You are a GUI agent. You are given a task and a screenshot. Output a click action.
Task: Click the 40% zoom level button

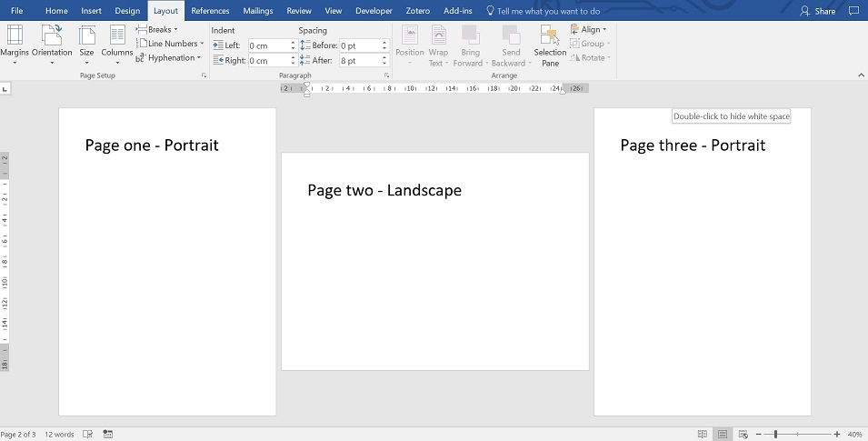[854, 435]
